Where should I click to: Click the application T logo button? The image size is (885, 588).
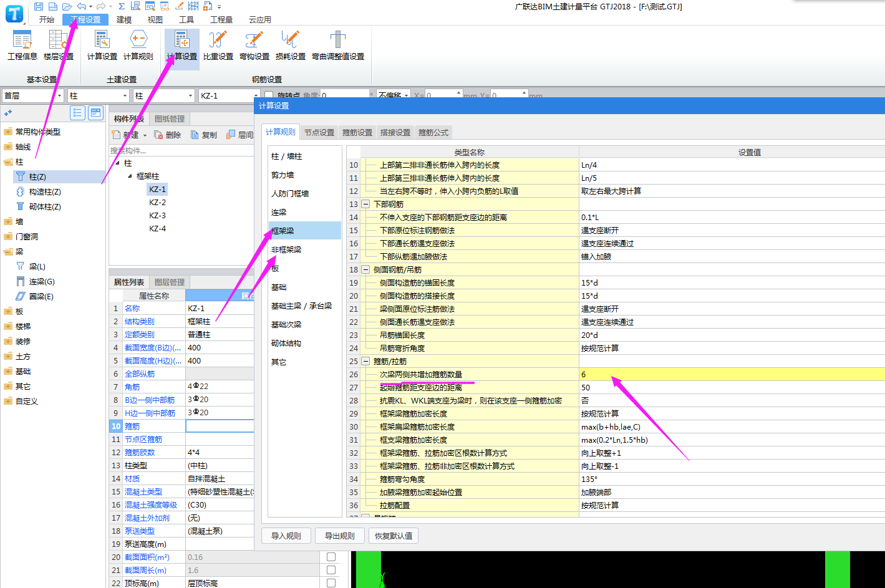14,13
